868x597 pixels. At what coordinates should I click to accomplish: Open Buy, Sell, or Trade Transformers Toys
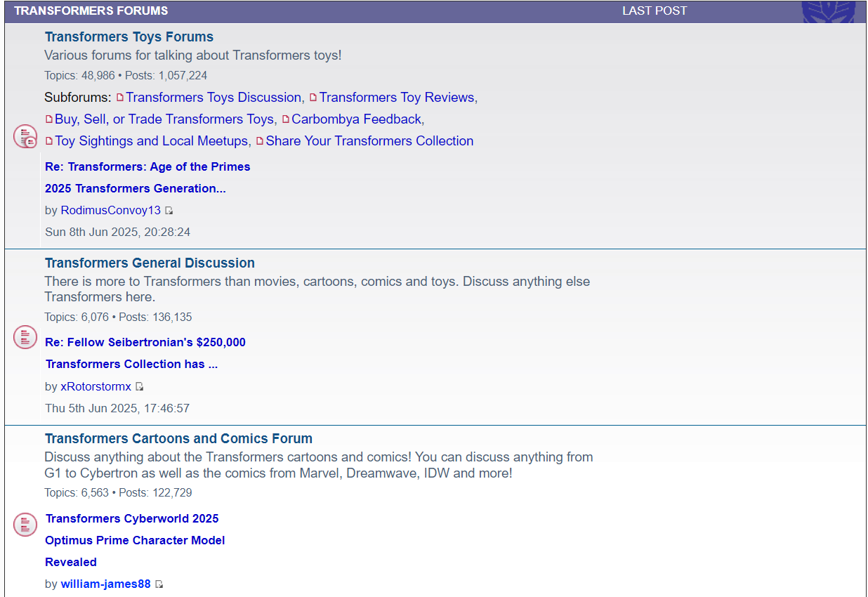pyautogui.click(x=164, y=119)
